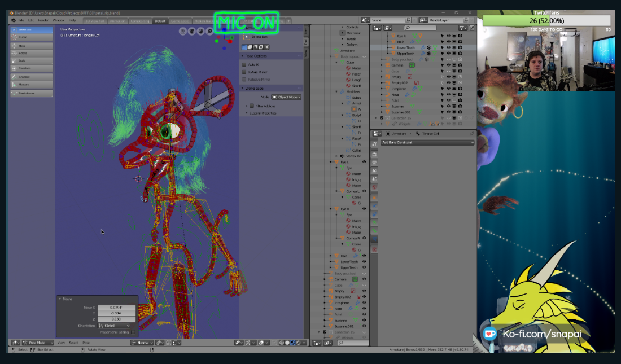621x364 pixels.
Task: Hide the Camera object via eye icon
Action: tap(448, 65)
